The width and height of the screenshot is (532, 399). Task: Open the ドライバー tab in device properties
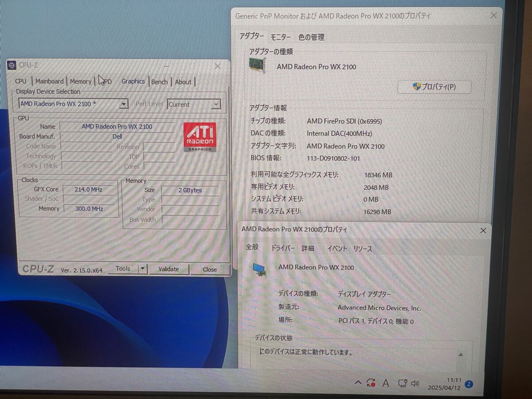pos(283,248)
